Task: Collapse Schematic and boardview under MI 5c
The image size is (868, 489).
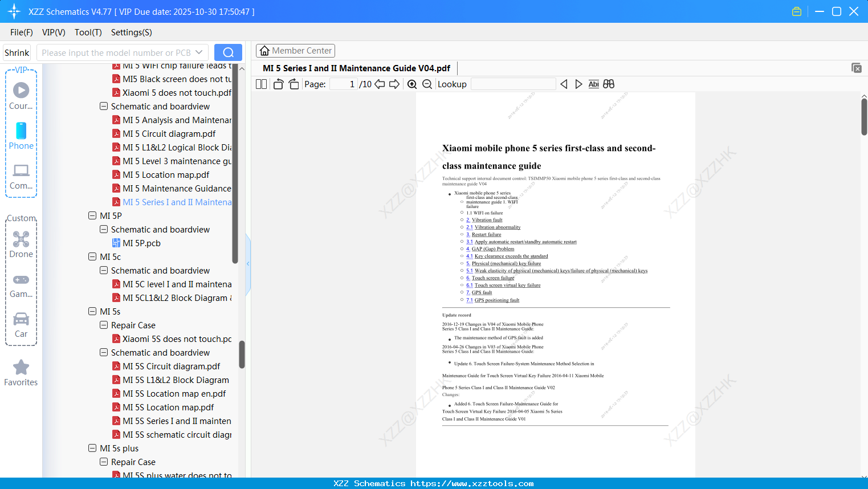Action: pos(104,271)
